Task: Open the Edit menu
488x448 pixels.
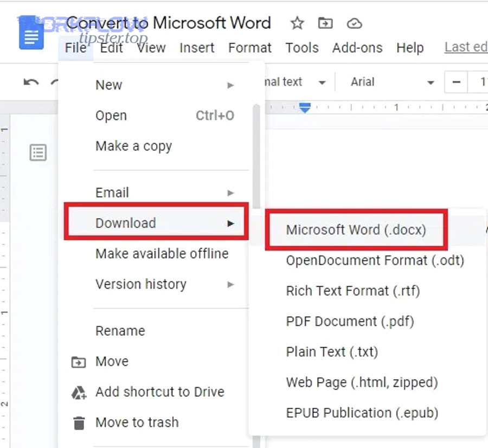Action: tap(111, 48)
